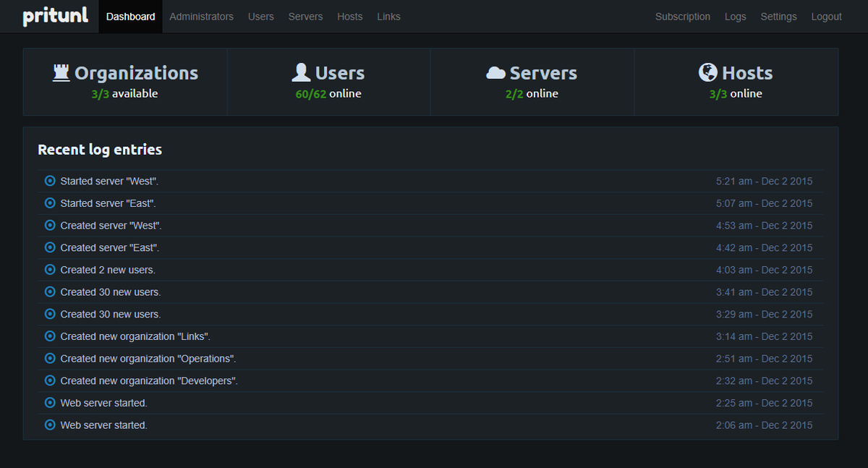Open the Users page
The height and width of the screenshot is (468, 868).
261,16
